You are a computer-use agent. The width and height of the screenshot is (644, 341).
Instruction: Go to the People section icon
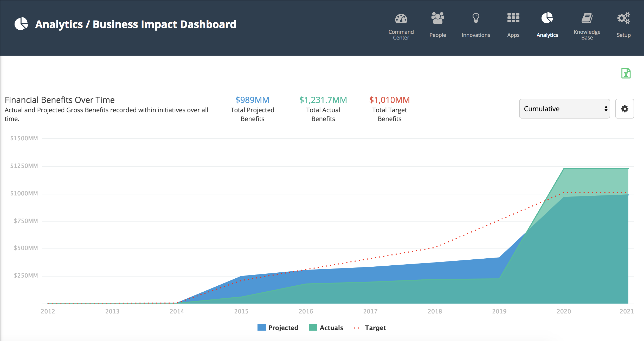(438, 18)
